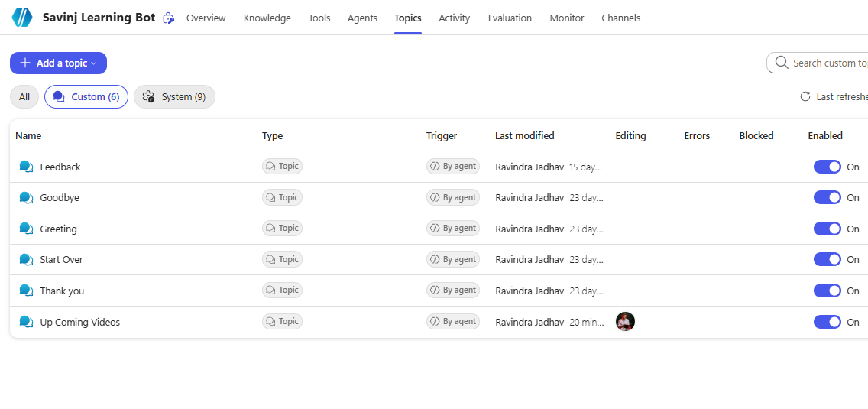The image size is (868, 409).
Task: Switch off the Up Coming Videos toggle
Action: click(827, 322)
